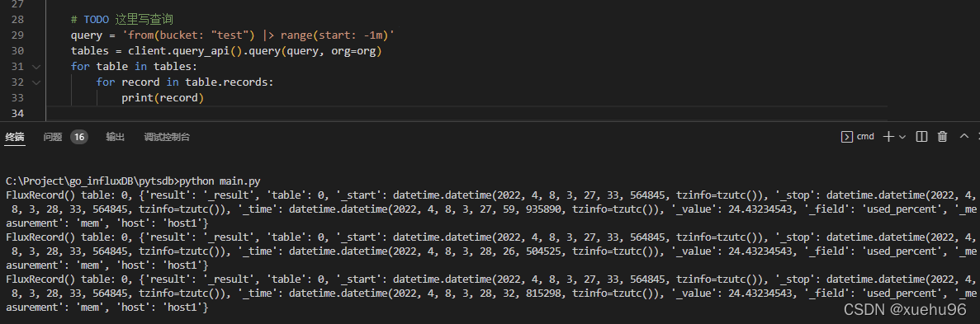980x324 pixels.
Task: Click line number 33 in gutter
Action: click(x=17, y=98)
